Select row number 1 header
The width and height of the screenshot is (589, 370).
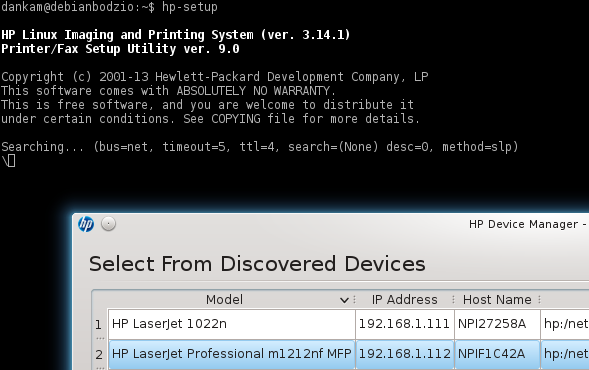pos(100,324)
